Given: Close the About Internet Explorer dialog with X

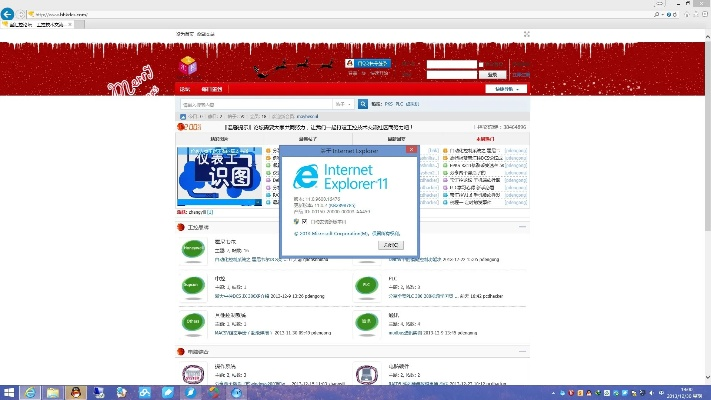Looking at the screenshot, I should pos(411,150).
